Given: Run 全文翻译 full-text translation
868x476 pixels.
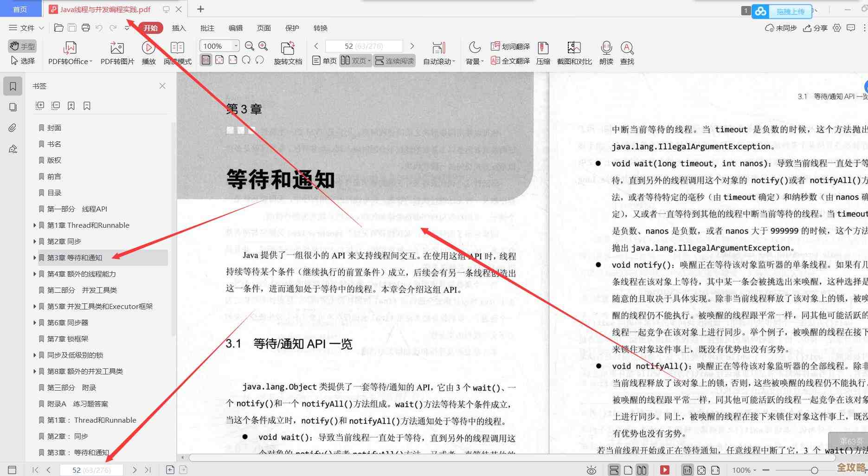Looking at the screenshot, I should [x=510, y=60].
